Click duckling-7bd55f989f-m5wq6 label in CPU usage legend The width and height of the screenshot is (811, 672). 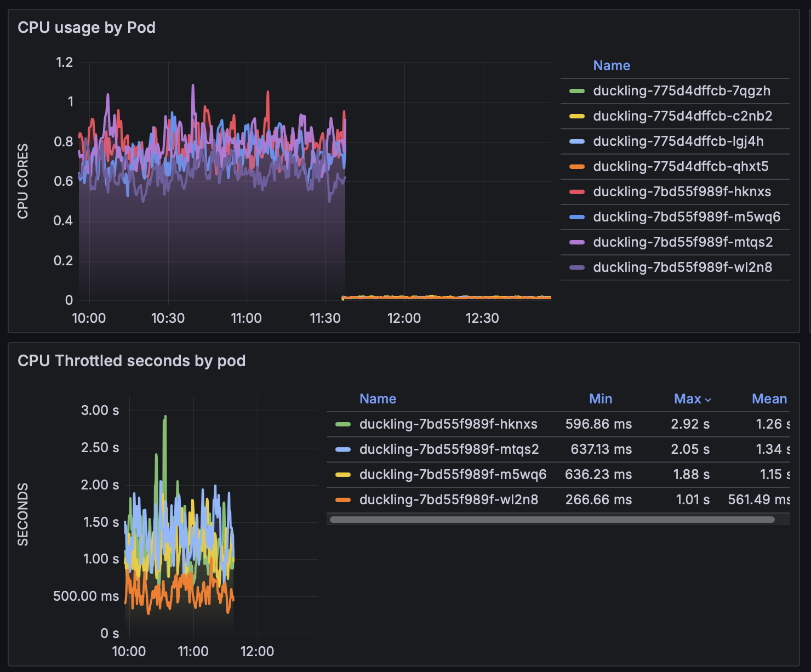(x=686, y=217)
